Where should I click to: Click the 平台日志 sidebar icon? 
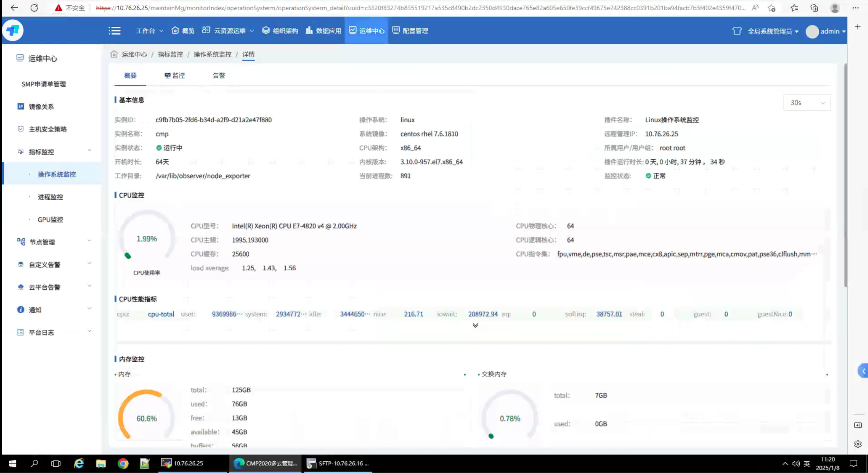pos(21,332)
